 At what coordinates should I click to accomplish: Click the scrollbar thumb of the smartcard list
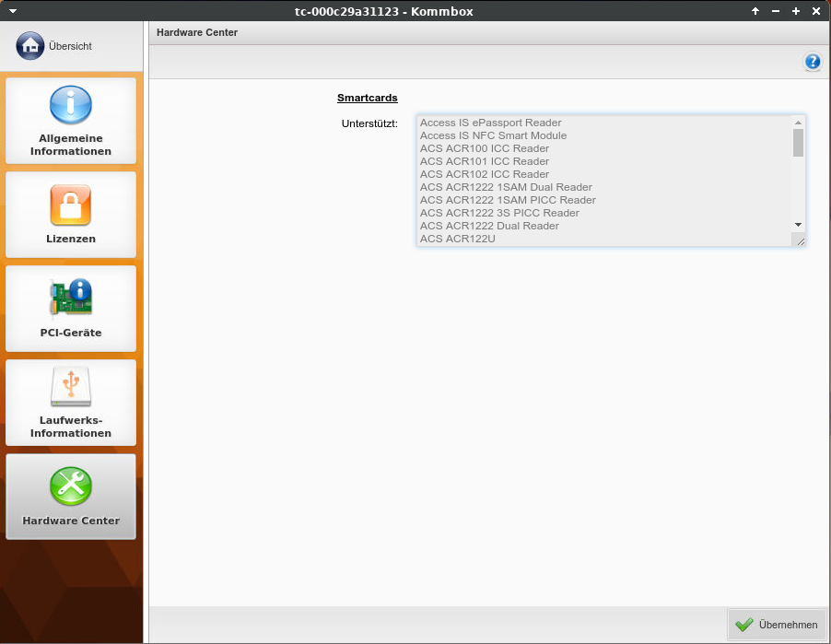coord(799,143)
